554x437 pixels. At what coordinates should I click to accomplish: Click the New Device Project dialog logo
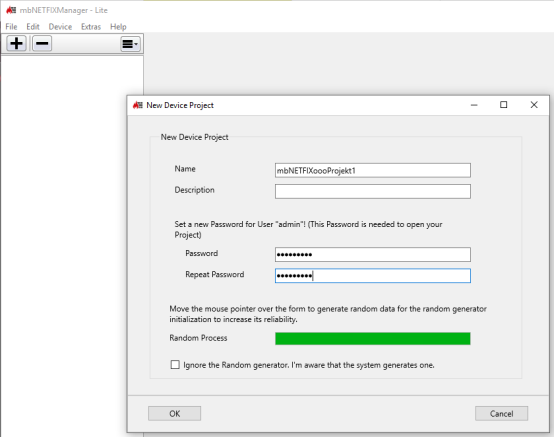(x=138, y=105)
